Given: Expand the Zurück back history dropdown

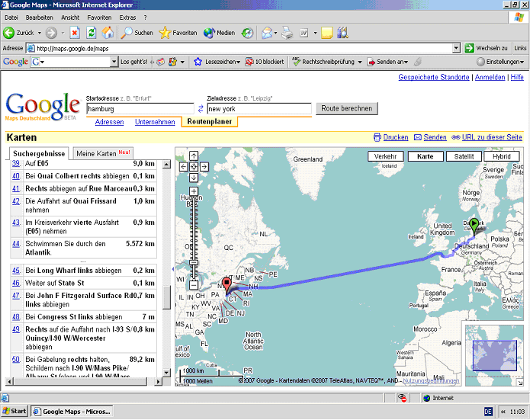Looking at the screenshot, I should click(40, 33).
